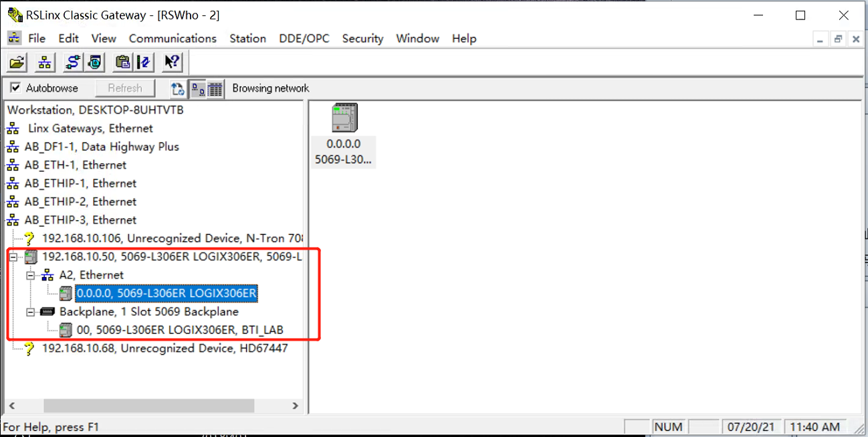868x437 pixels.
Task: Uncheck the Autobrowse checkbox
Action: (16, 88)
